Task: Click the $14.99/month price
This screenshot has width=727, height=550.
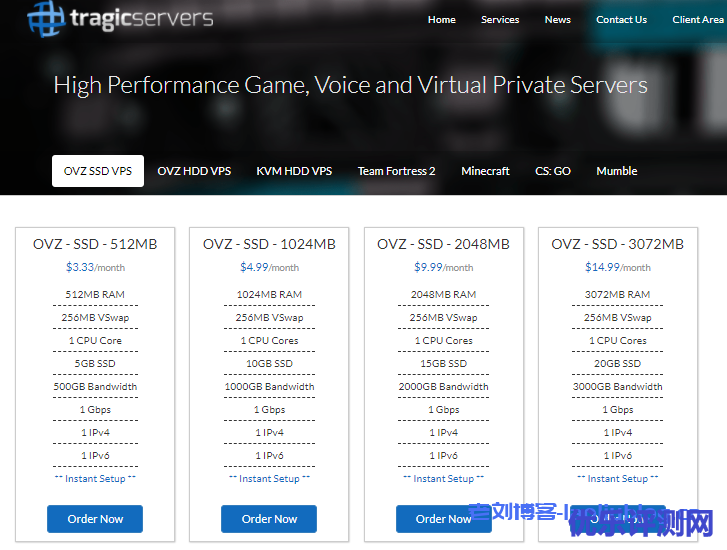Action: pos(618,267)
